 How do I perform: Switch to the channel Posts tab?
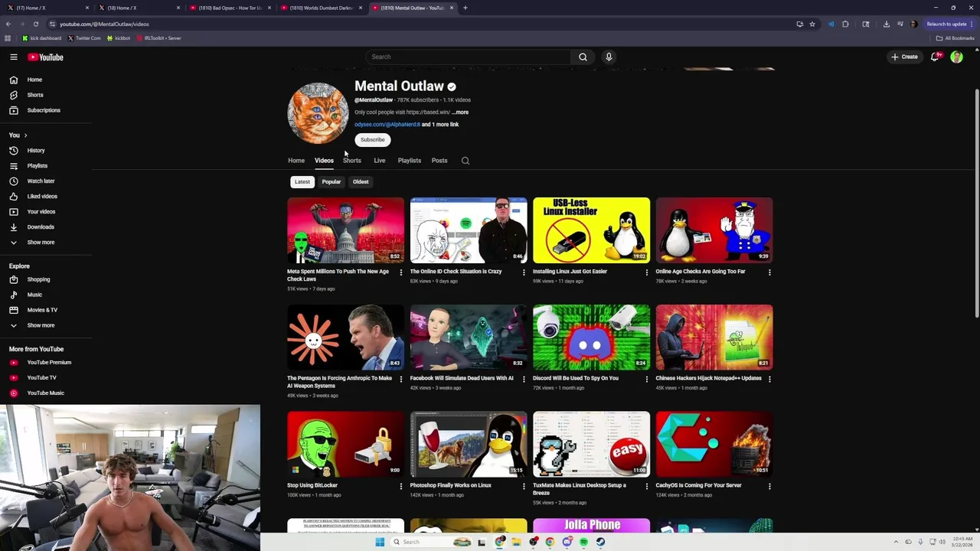click(x=439, y=161)
